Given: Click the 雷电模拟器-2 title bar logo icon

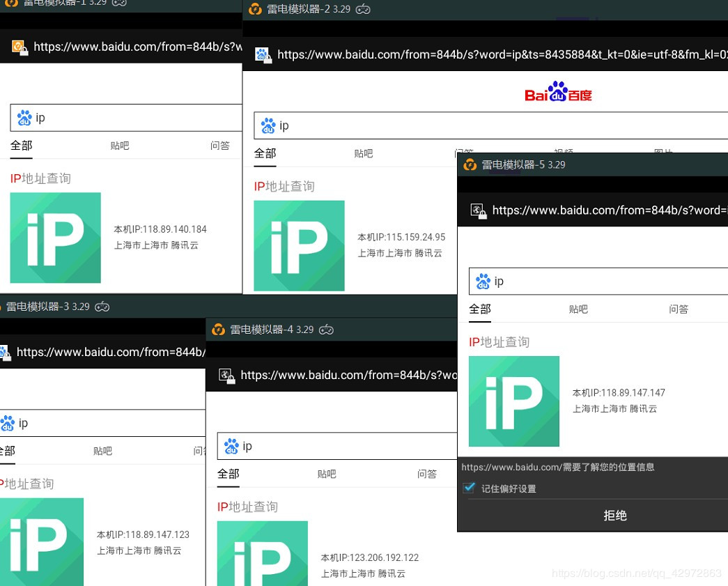Looking at the screenshot, I should tap(256, 9).
